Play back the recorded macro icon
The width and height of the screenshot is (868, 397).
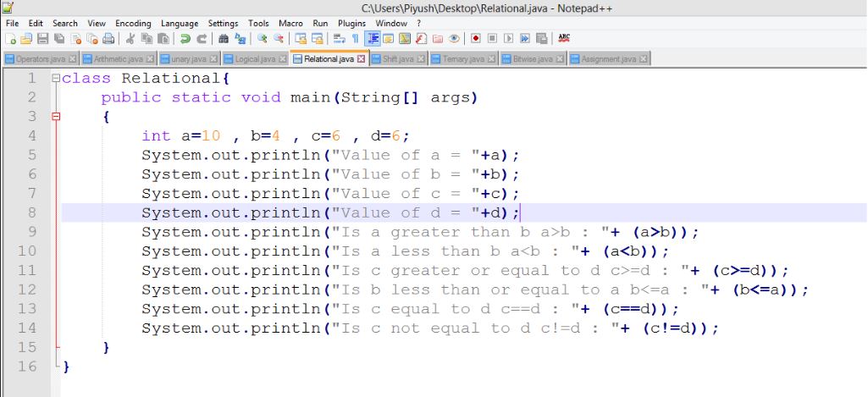click(x=508, y=39)
